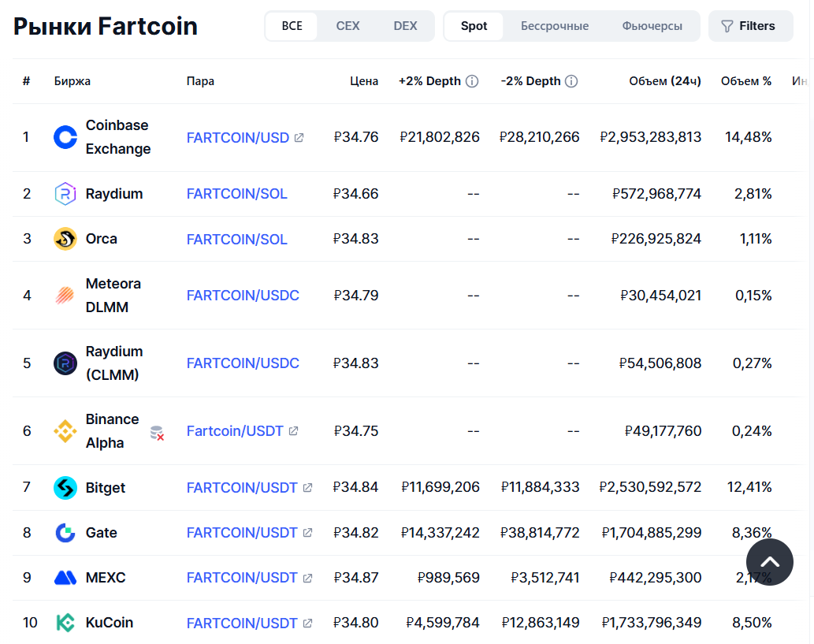Switch to the Фьючерсы tab
This screenshot has height=644, width=814.
pyautogui.click(x=652, y=26)
